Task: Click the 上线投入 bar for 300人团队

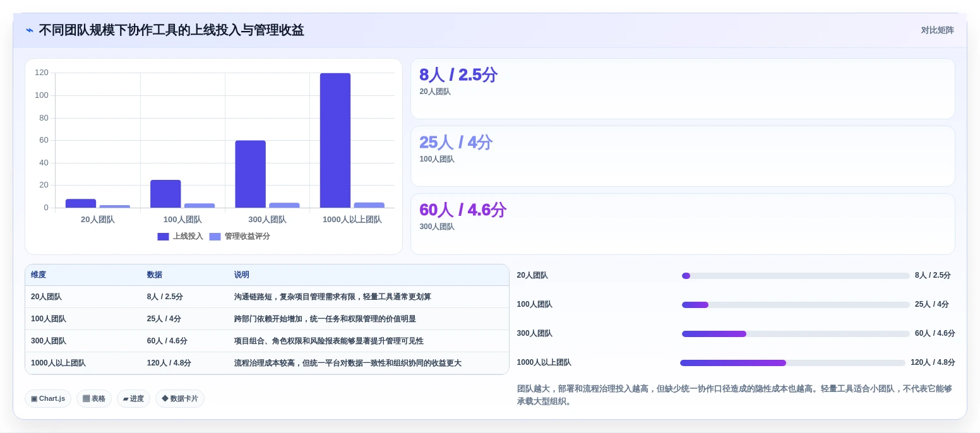Action: (250, 174)
